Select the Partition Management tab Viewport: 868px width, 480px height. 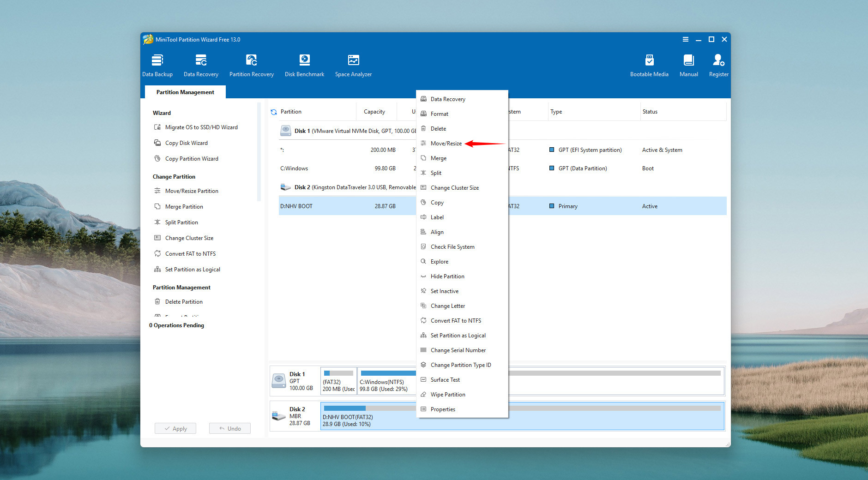click(185, 92)
